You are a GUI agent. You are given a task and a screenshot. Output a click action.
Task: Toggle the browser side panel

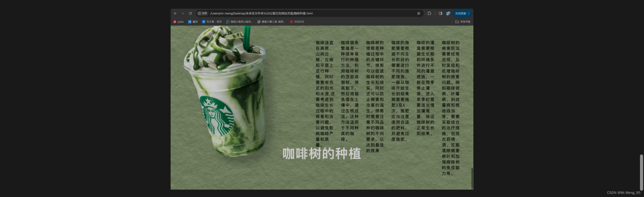(x=440, y=13)
